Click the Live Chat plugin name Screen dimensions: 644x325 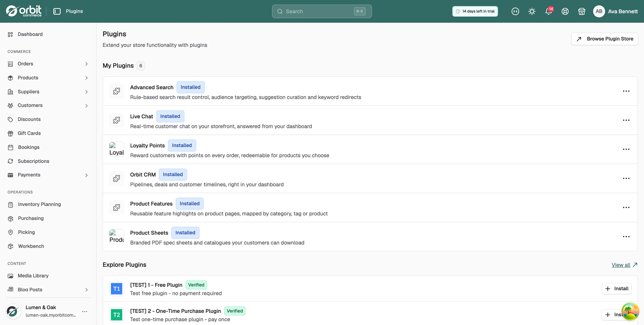click(x=141, y=117)
